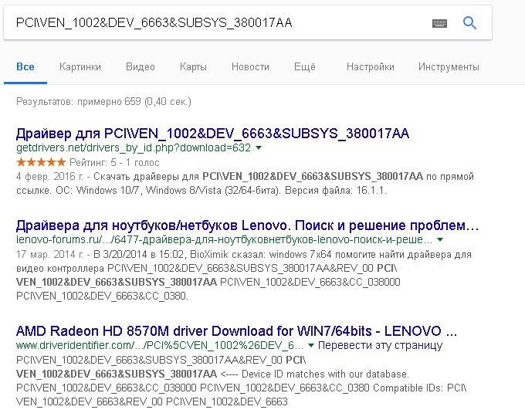Switch to the Картинки tab

80,67
